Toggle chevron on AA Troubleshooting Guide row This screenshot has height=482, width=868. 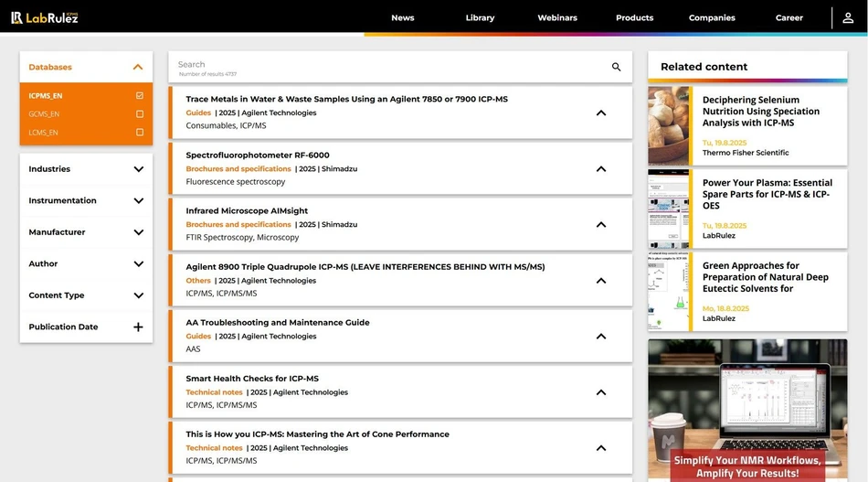pos(601,337)
